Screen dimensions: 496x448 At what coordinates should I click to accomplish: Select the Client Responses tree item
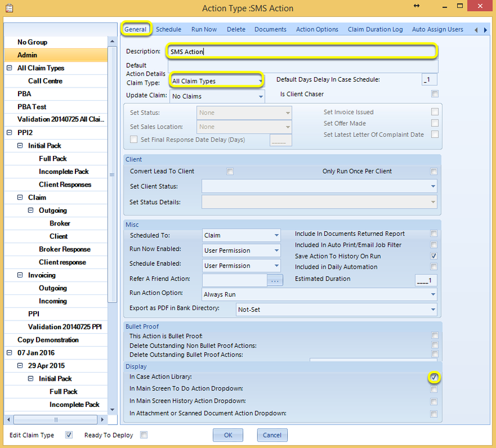coord(65,184)
